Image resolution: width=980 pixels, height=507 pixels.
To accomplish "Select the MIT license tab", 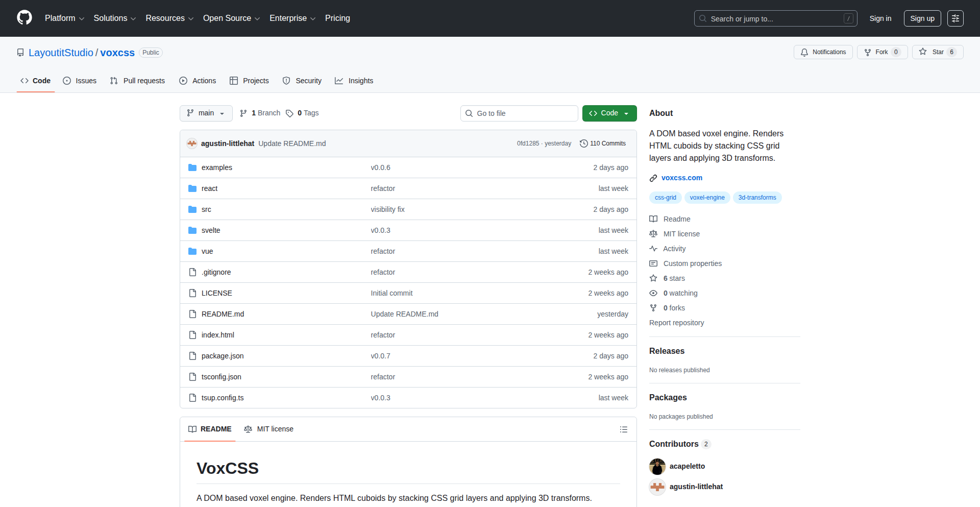I will (269, 429).
